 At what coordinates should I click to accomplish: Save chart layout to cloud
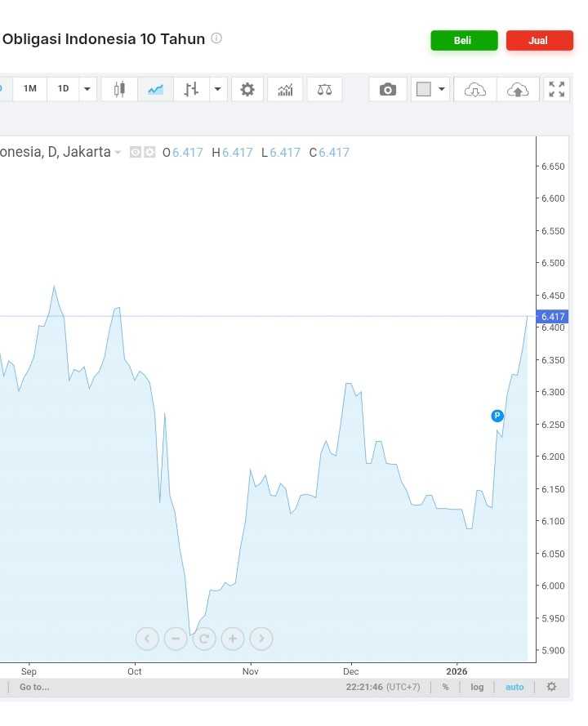(518, 89)
